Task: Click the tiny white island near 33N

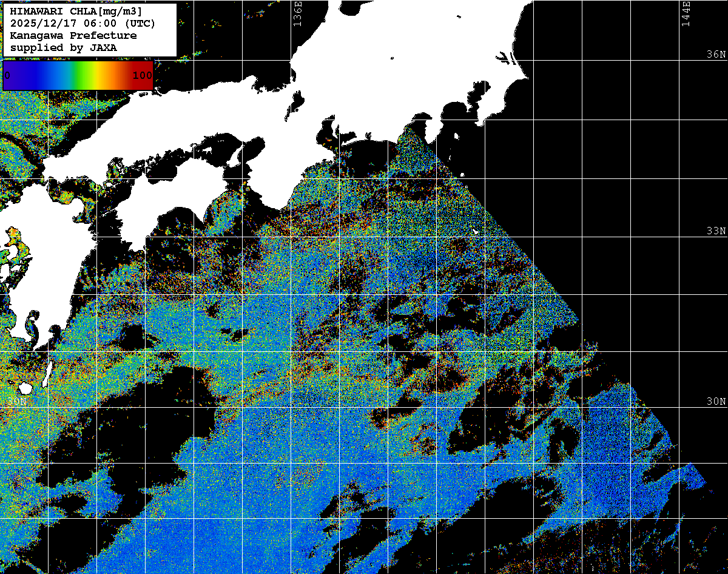Action: (476, 231)
